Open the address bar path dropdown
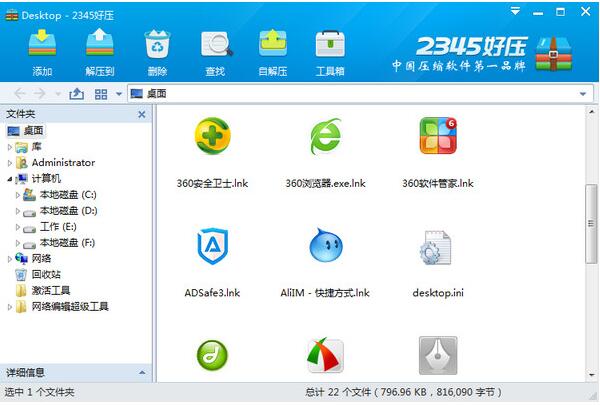600x406 pixels. (x=584, y=94)
